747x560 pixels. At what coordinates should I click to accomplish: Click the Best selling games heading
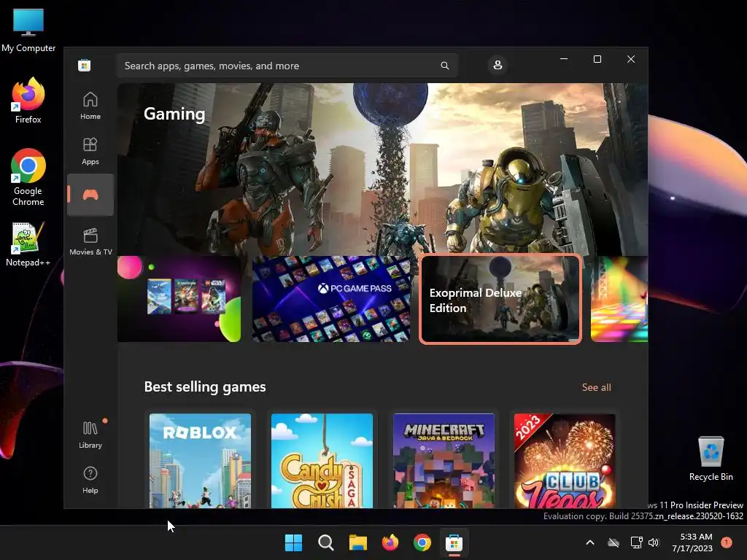(x=205, y=386)
